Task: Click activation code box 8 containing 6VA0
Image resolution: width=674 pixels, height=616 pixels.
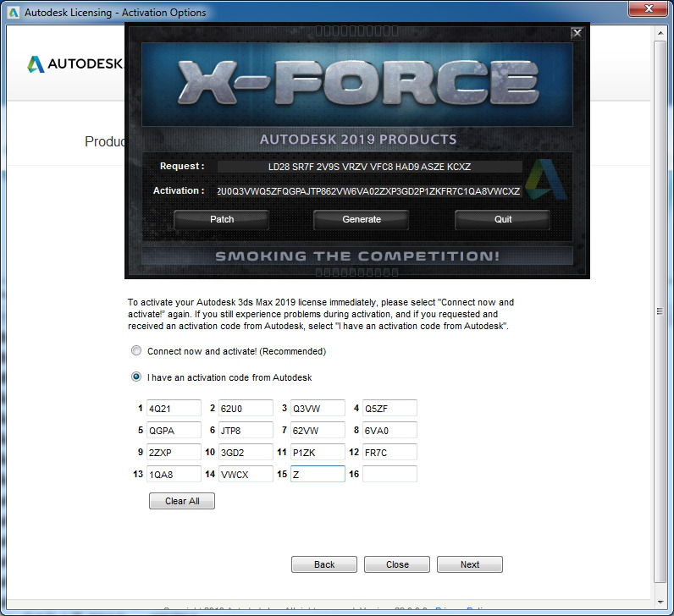Action: 389,430
